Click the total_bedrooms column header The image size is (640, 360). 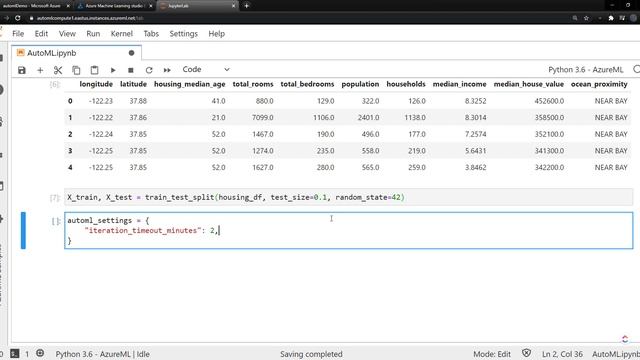307,84
